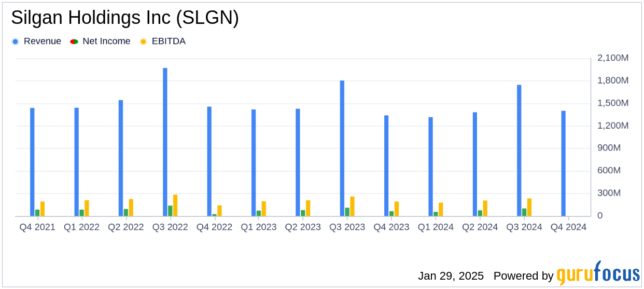Click the Q1 2023 axis label
This screenshot has height=289, width=644.
[259, 227]
